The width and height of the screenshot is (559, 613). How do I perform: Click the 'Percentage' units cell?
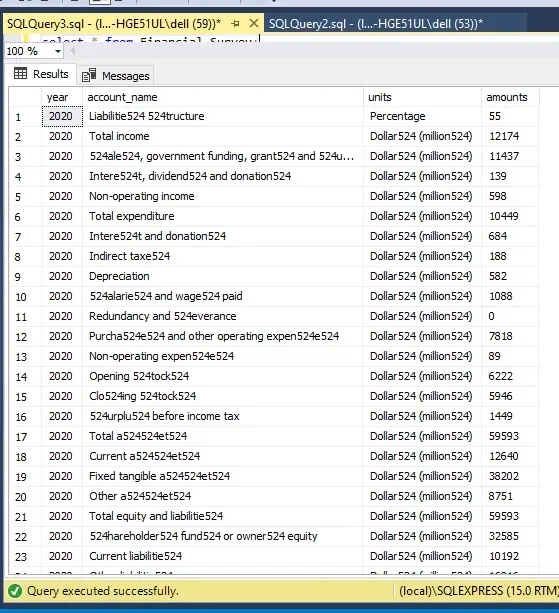coord(423,117)
